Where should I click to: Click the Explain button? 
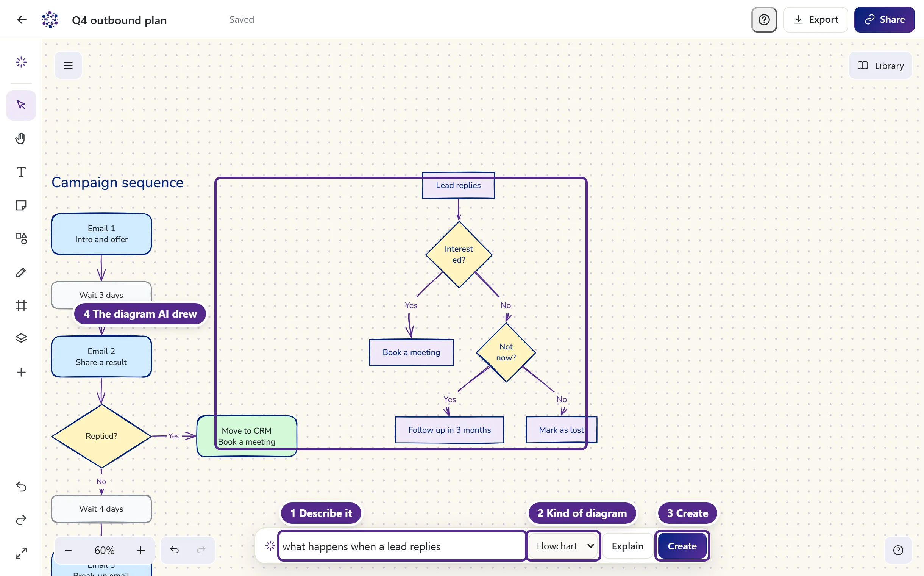point(627,546)
